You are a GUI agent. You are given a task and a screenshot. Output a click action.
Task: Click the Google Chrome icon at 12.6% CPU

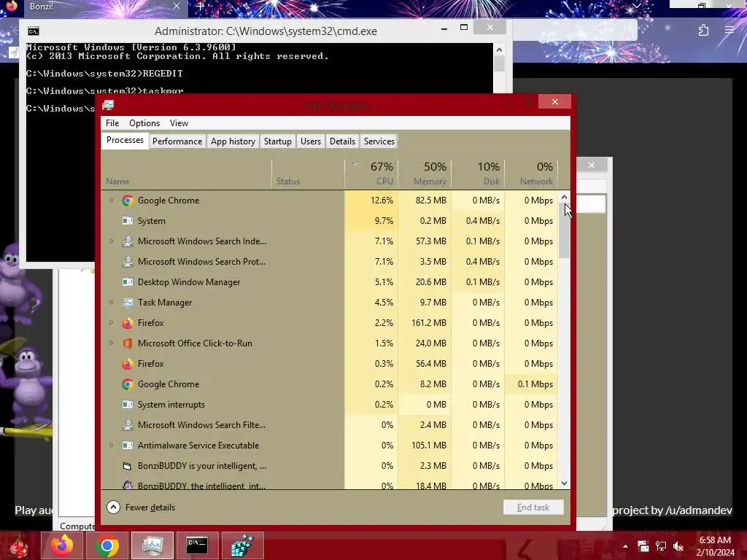pos(127,201)
